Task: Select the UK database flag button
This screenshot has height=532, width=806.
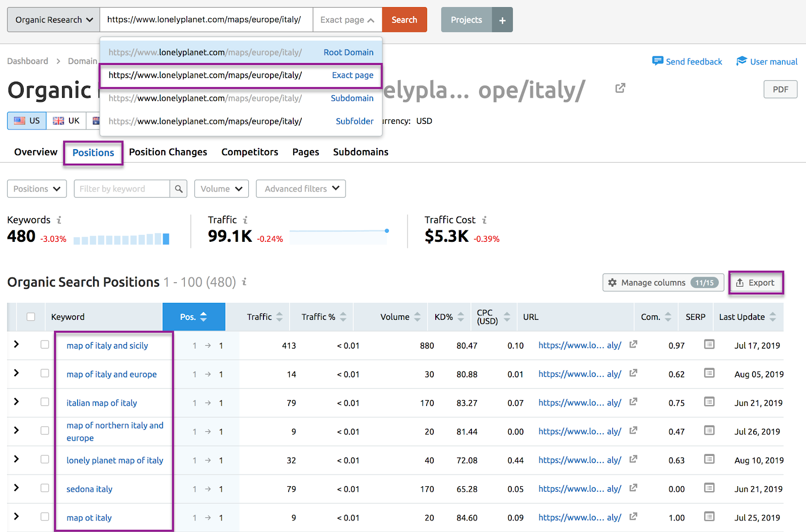Action: (x=66, y=121)
